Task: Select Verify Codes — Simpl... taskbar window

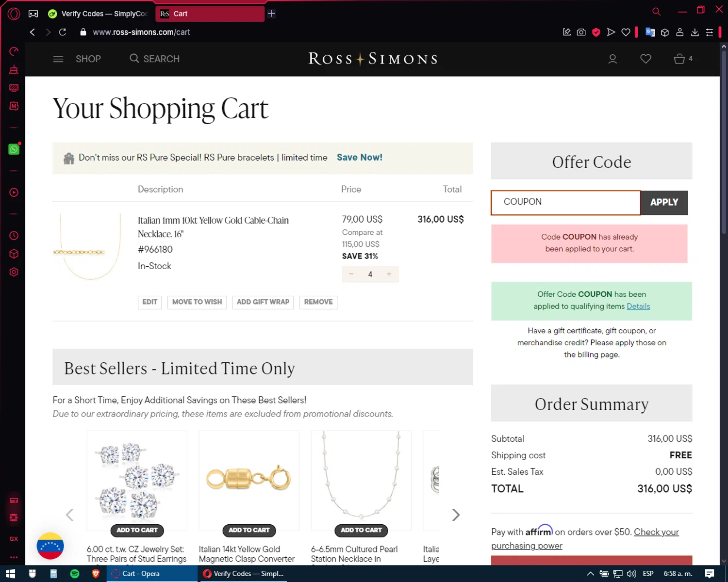Action: click(244, 574)
